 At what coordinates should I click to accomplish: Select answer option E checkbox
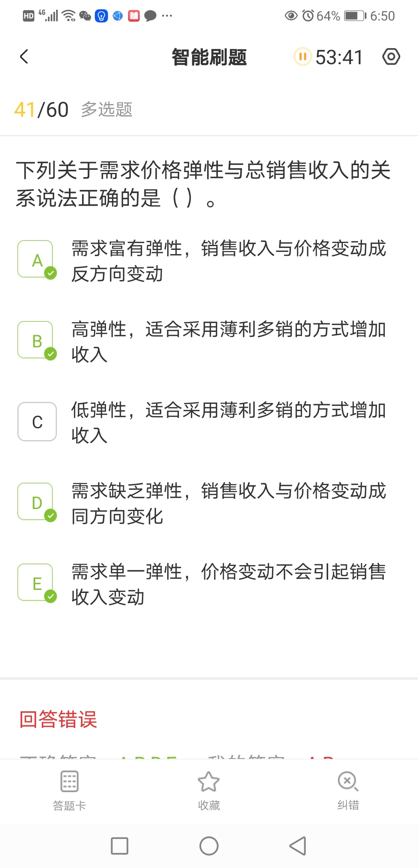[37, 583]
